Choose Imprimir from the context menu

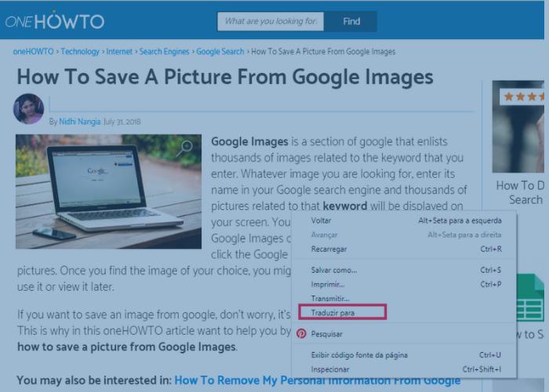pyautogui.click(x=329, y=285)
